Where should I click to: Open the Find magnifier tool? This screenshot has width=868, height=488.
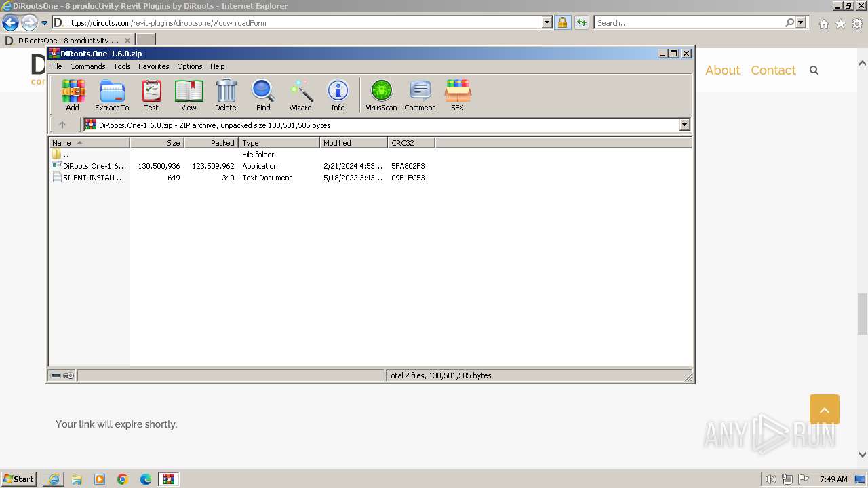point(263,95)
